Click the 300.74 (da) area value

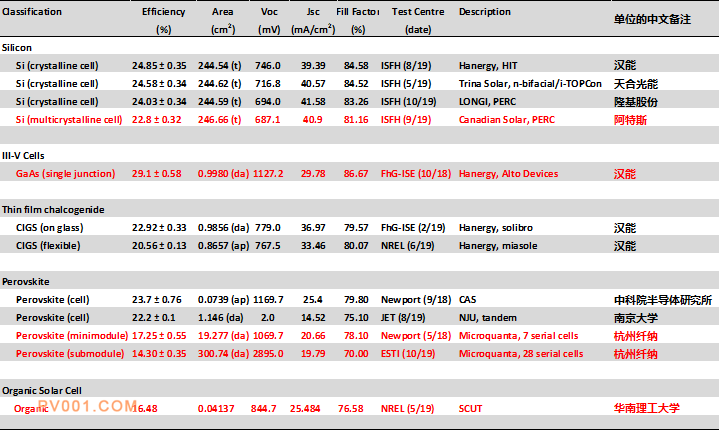pos(224,353)
